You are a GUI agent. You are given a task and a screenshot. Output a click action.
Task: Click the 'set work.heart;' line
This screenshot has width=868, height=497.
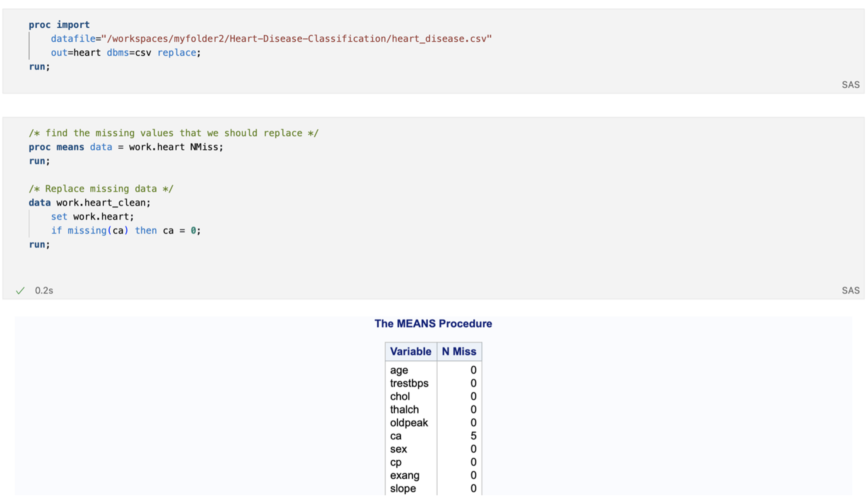(92, 217)
